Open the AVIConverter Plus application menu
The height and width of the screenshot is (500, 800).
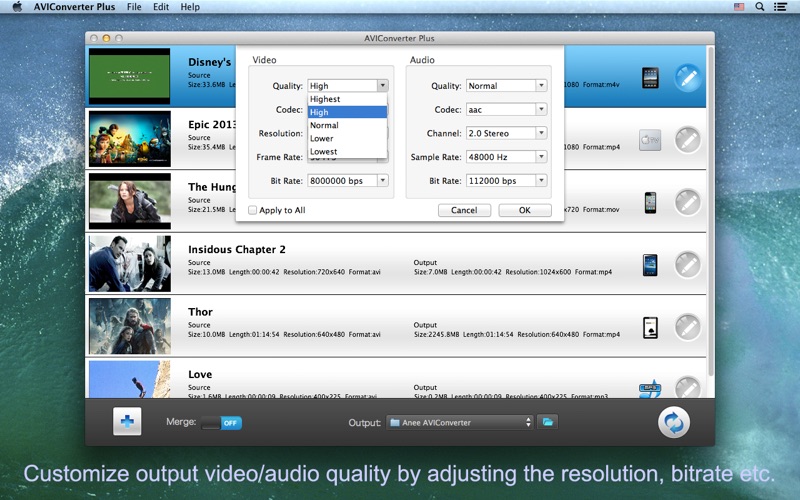tap(74, 7)
